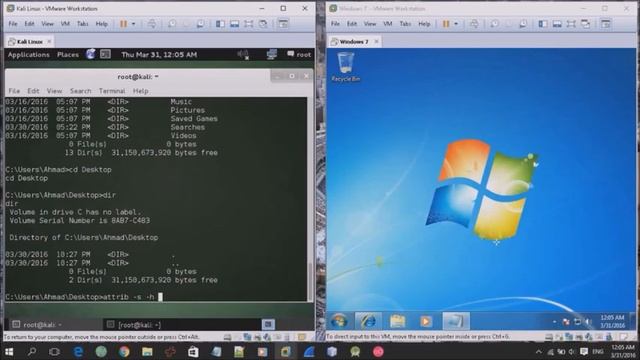Open VM menu in Kali VMware window
The height and width of the screenshot is (360, 640).
[x=65, y=24]
